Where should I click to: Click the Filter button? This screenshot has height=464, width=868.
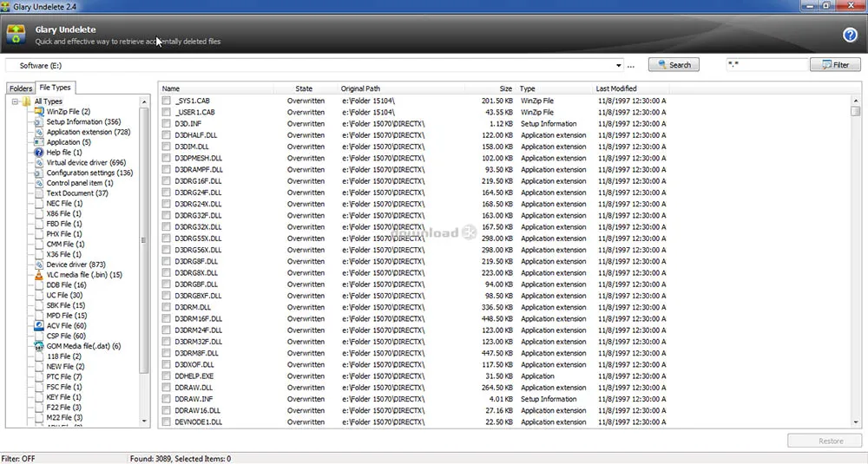click(x=834, y=65)
